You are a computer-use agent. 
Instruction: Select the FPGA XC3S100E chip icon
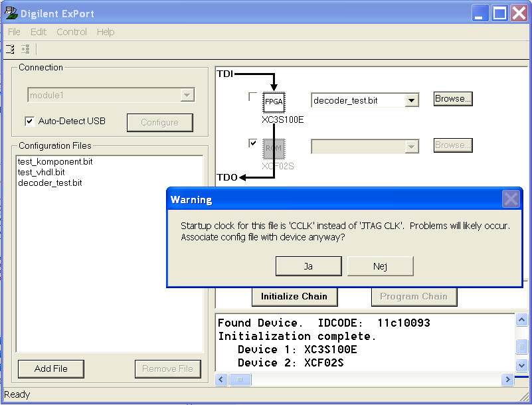coord(274,102)
